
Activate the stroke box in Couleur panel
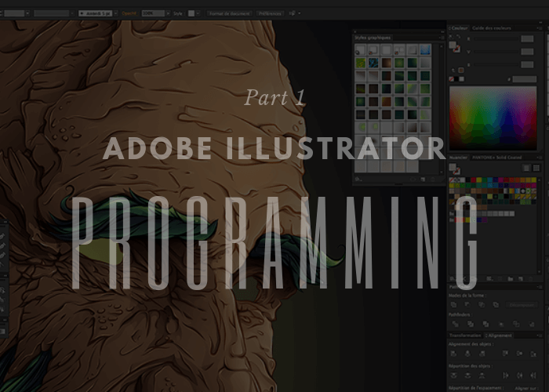click(x=456, y=49)
